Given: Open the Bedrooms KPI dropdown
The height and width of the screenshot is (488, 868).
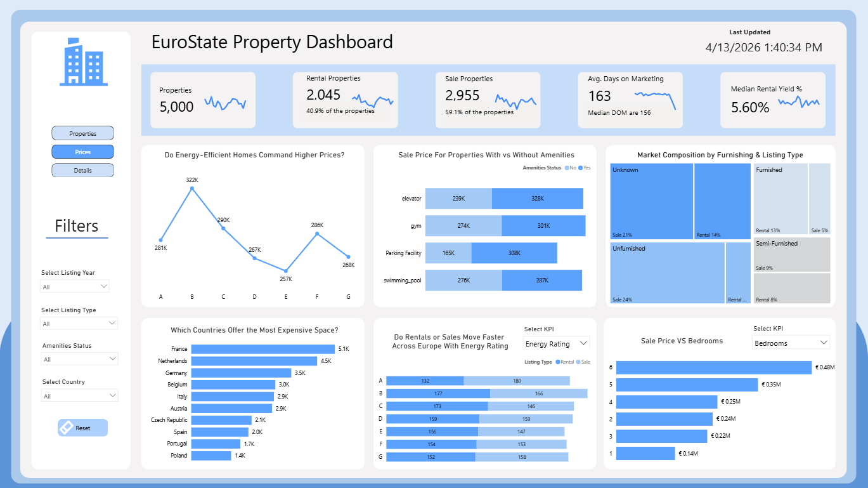Looking at the screenshot, I should [791, 343].
